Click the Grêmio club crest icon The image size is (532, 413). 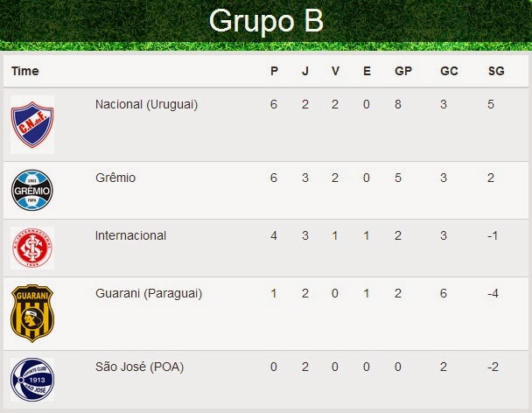[32, 190]
